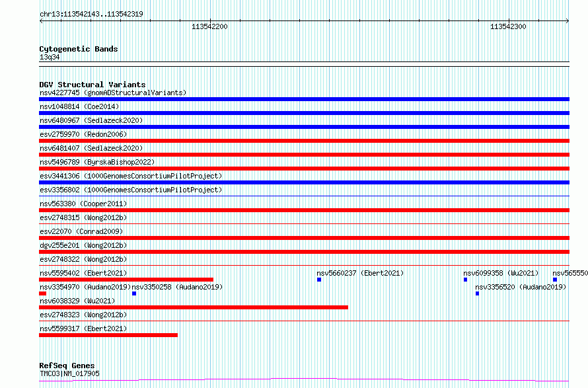Click the Cytogenetic Bands track heading
This screenshot has height=388, width=588.
pyautogui.click(x=79, y=49)
